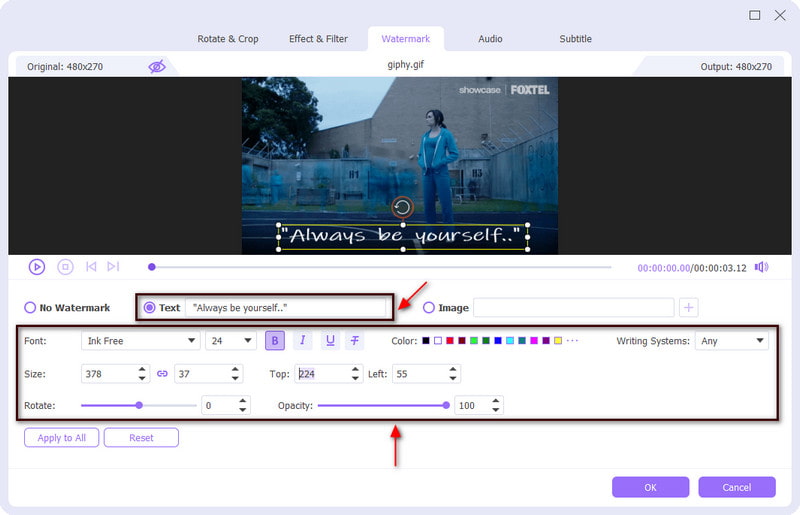This screenshot has width=800, height=515.
Task: Open more colors via three dots
Action: click(572, 340)
